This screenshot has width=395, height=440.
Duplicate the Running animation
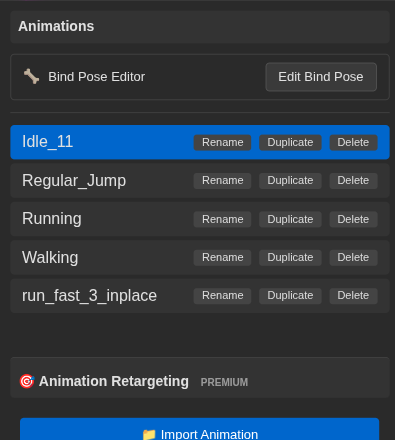pos(290,219)
